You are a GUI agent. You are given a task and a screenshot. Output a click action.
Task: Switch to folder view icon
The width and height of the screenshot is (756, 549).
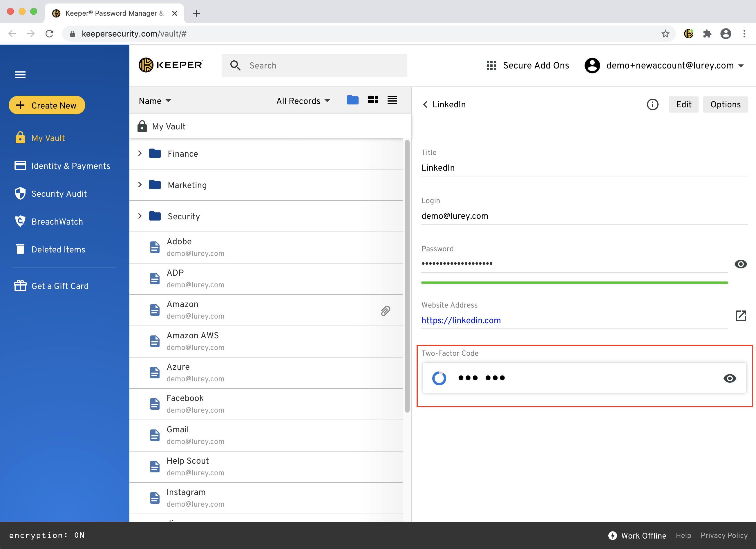352,100
